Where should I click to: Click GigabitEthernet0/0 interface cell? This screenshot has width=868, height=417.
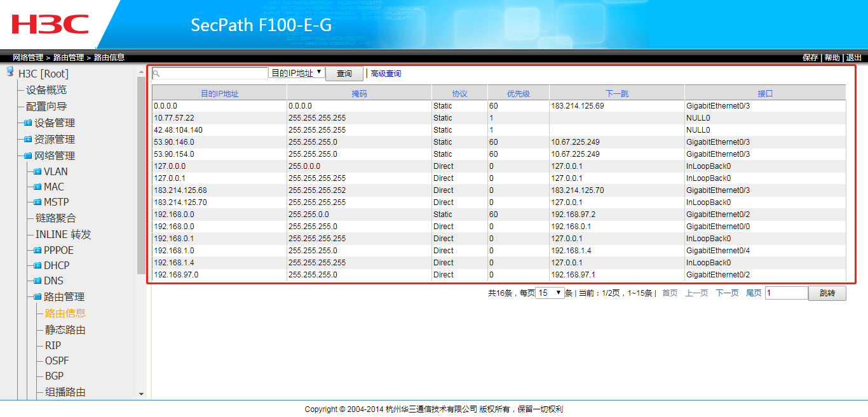[x=765, y=227]
